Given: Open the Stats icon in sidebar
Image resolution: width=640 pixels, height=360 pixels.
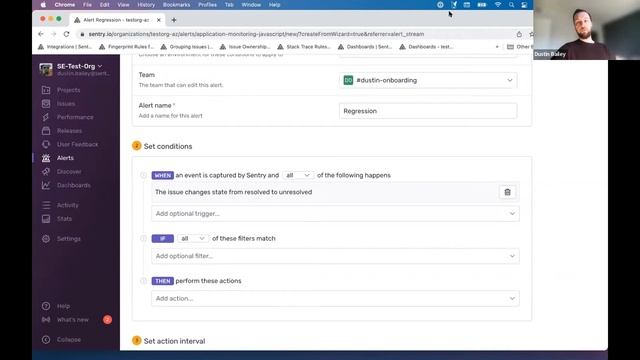Looking at the screenshot, I should [46, 219].
